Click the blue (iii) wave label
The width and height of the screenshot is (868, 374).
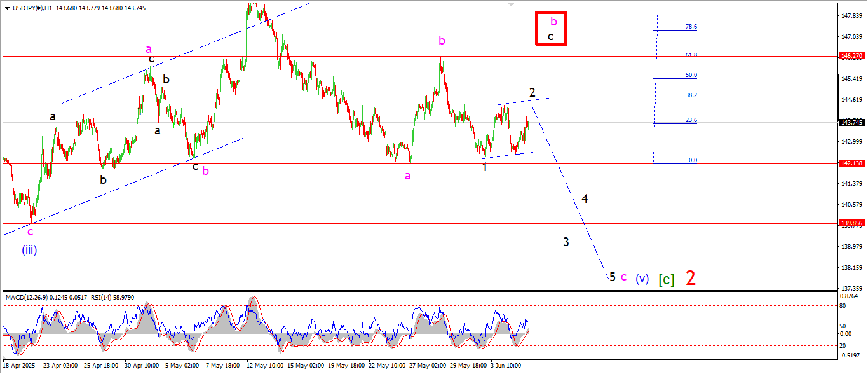(x=29, y=250)
